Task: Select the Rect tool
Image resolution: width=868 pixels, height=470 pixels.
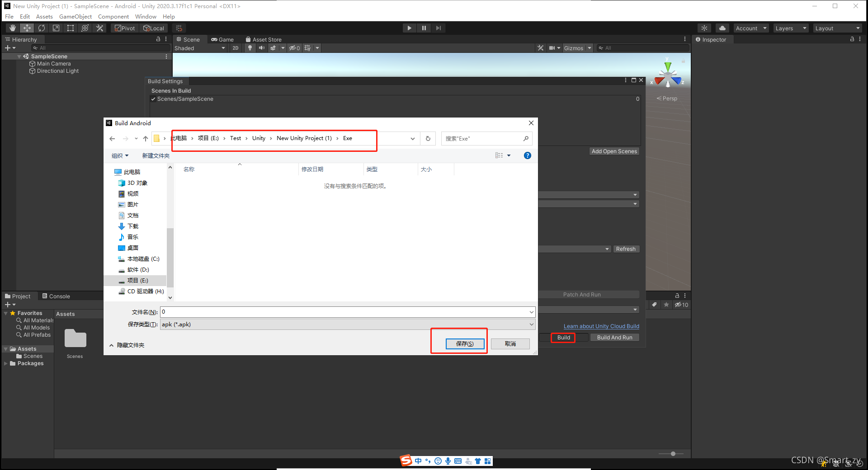Action: pos(71,28)
